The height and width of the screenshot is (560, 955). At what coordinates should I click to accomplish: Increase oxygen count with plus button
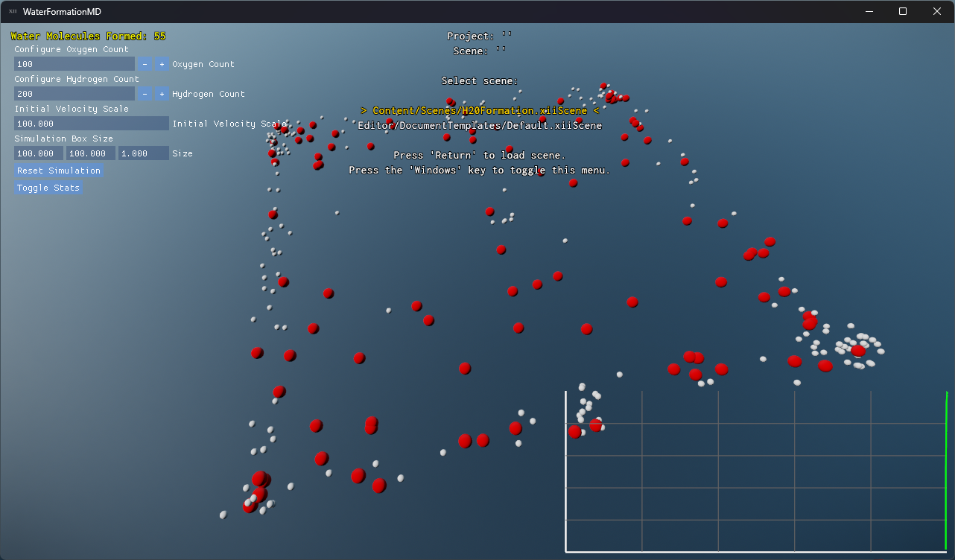[x=162, y=64]
